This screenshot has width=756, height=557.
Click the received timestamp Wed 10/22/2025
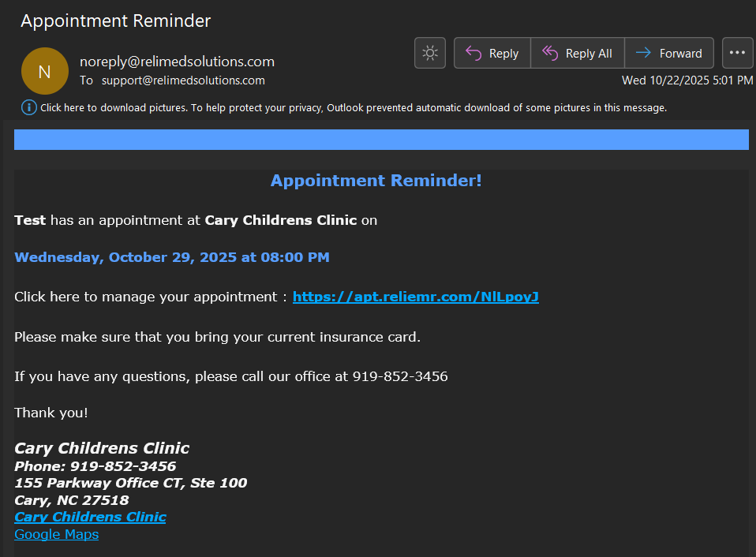click(x=687, y=80)
